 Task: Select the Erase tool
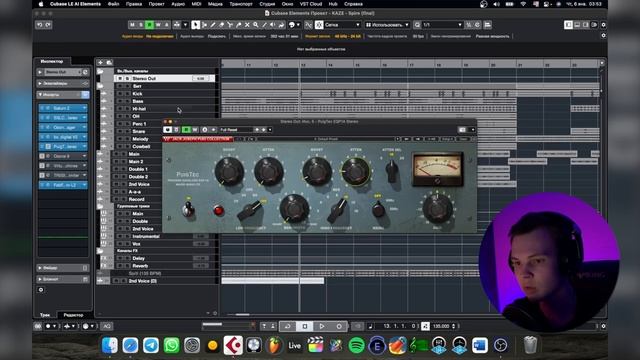click(x=222, y=25)
